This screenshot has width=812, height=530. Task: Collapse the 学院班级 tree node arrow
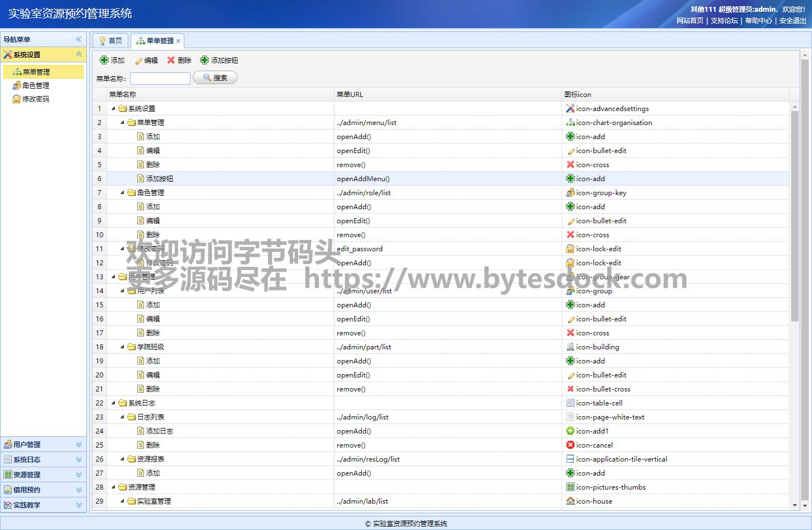click(x=122, y=347)
